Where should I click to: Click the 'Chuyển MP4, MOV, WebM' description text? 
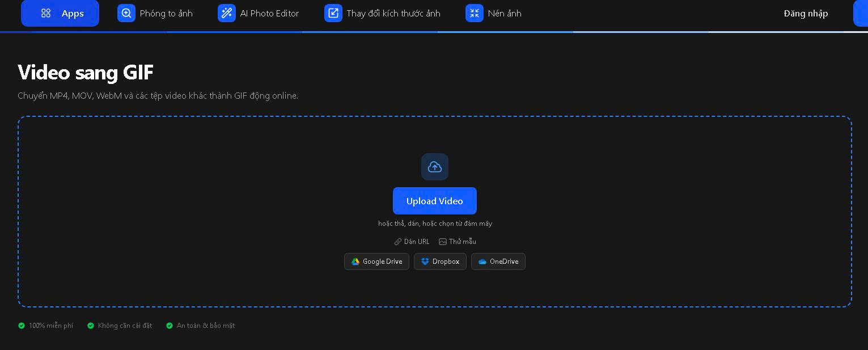coord(158,96)
